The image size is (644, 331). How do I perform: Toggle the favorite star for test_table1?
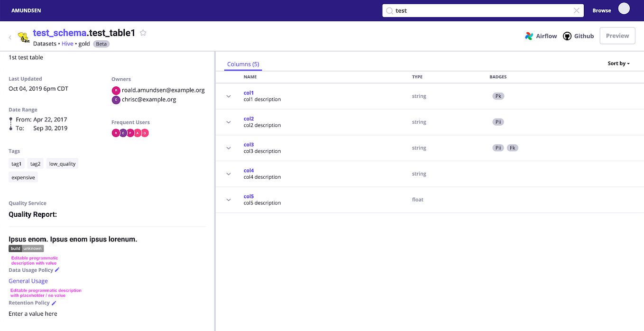[143, 33]
